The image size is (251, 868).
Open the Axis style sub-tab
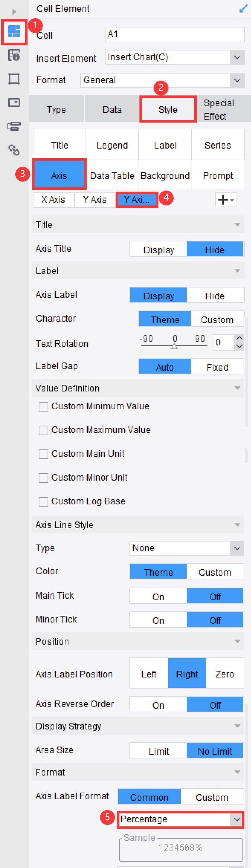[59, 175]
